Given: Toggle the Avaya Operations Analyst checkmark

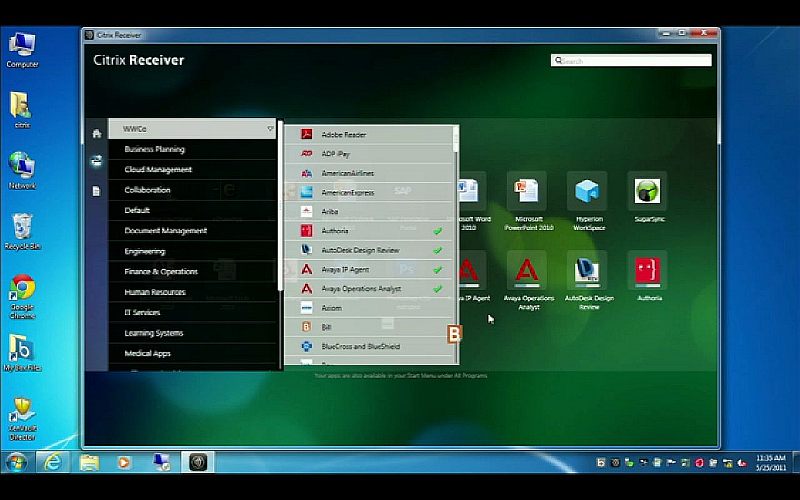Looking at the screenshot, I should (437, 289).
